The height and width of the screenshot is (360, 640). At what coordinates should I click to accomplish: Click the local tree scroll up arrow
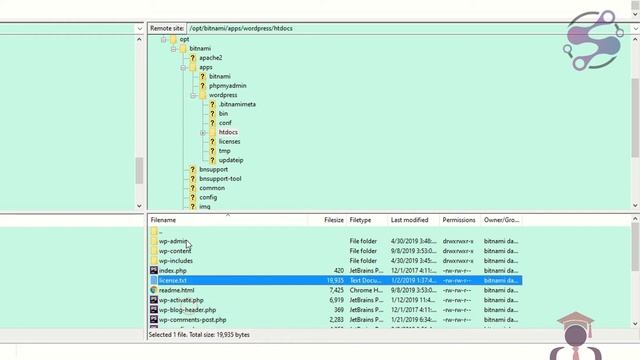(139, 40)
